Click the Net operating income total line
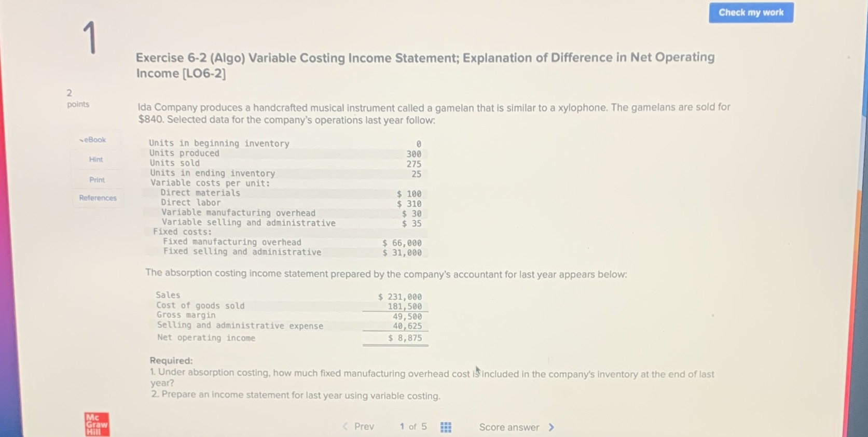Viewport: 868px width, 437px height. point(206,337)
